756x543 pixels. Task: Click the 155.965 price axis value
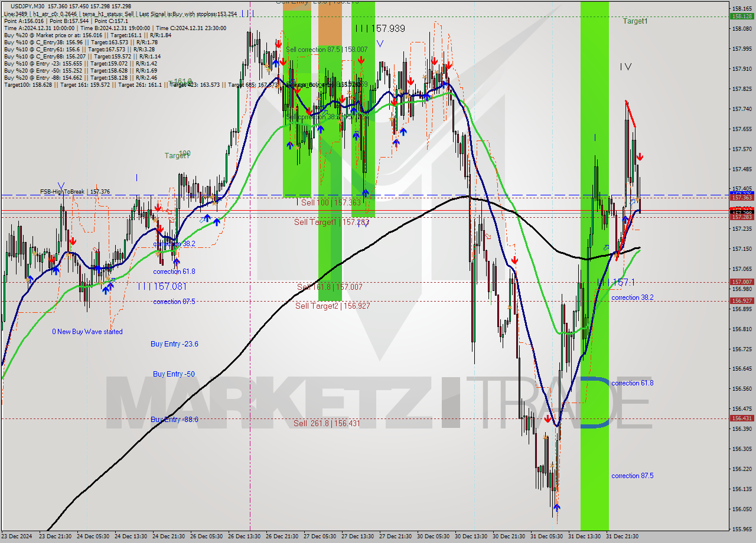[x=742, y=529]
